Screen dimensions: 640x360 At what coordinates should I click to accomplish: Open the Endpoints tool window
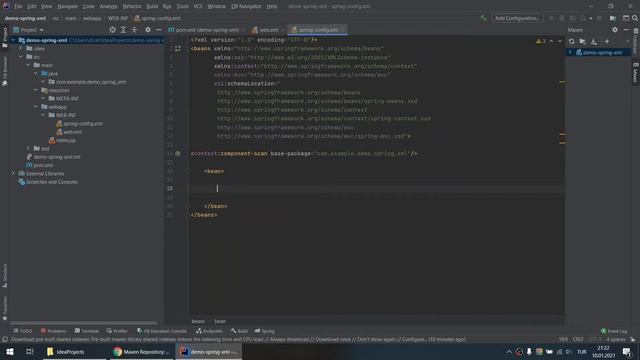coord(209,331)
